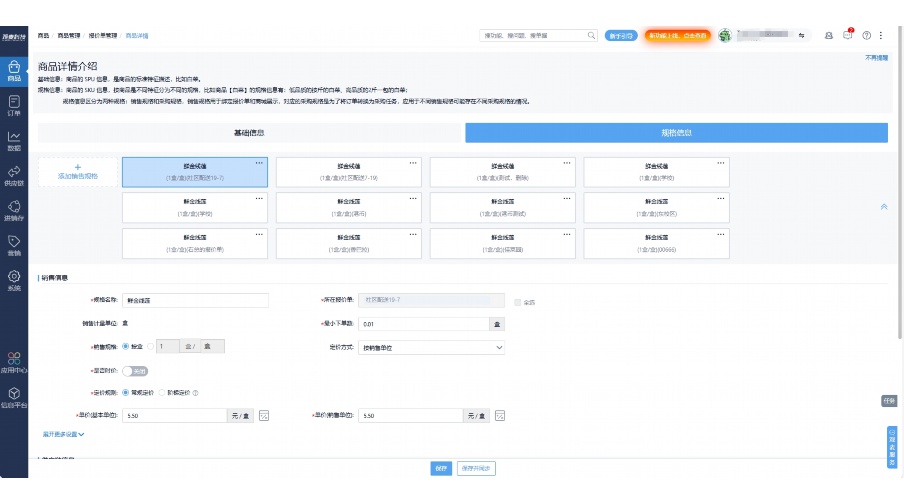The width and height of the screenshot is (904, 504).
Task: Open the 定价方式 dropdown
Action: 431,347
